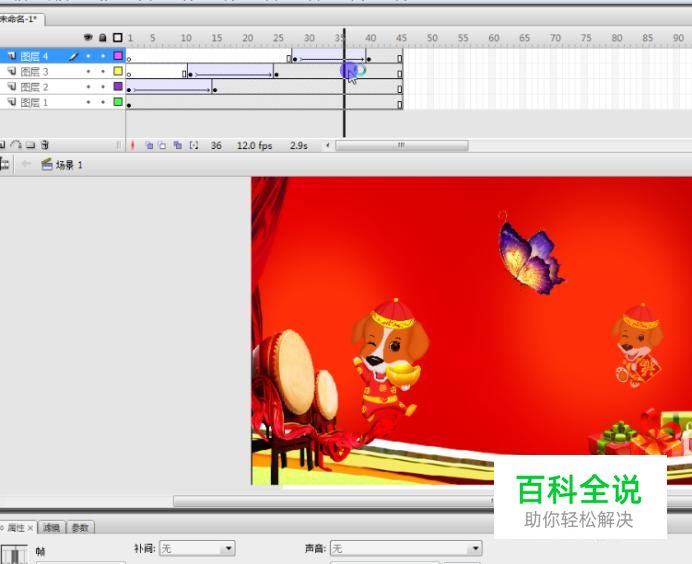
Task: Toggle lock dot for 图层 3
Action: (x=103, y=71)
